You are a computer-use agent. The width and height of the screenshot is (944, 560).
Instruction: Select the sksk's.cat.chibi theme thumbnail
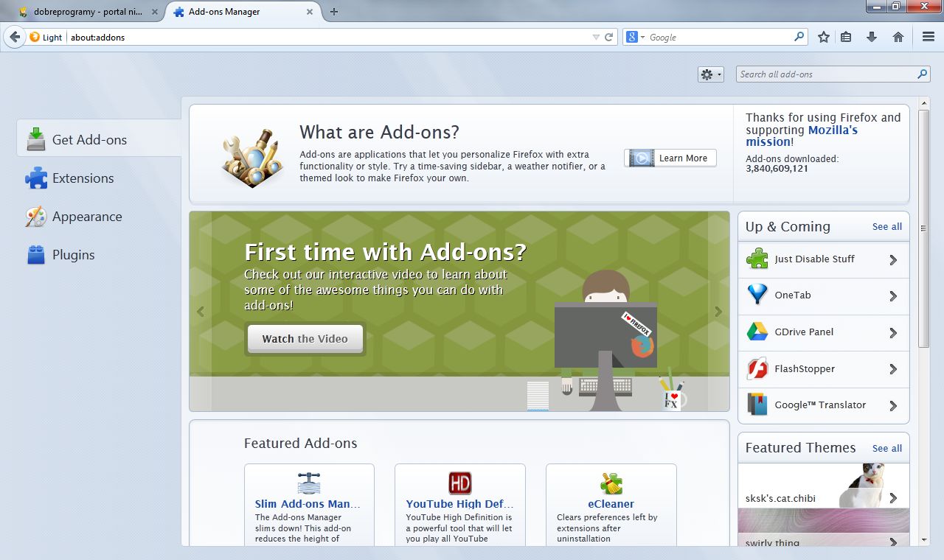point(824,485)
